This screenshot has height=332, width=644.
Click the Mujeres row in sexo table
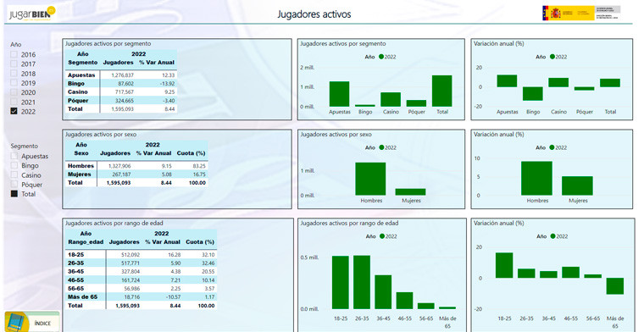coord(136,174)
